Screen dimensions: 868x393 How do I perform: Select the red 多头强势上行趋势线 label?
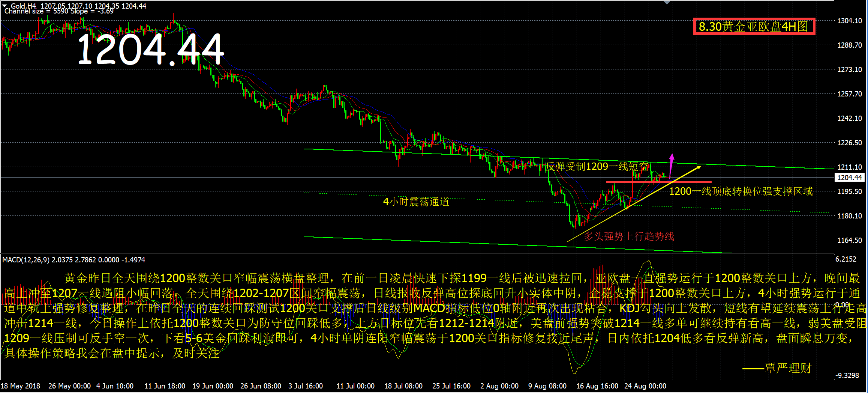click(629, 236)
